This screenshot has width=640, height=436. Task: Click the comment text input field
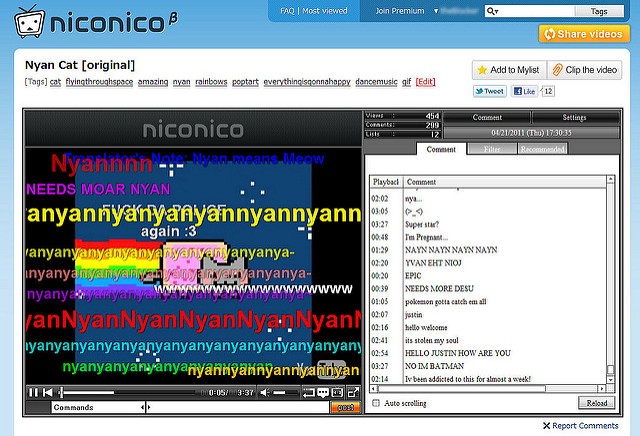tap(238, 407)
